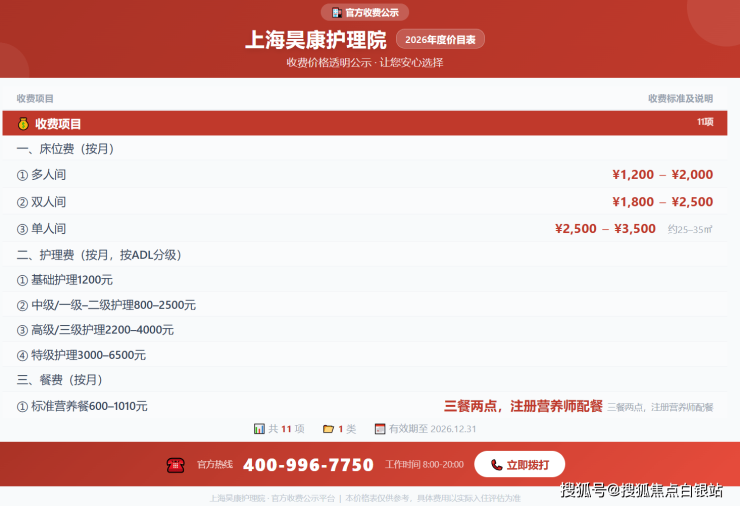This screenshot has width=740, height=506.
Task: Click the hotline number 400-996-7750
Action: coord(308,465)
